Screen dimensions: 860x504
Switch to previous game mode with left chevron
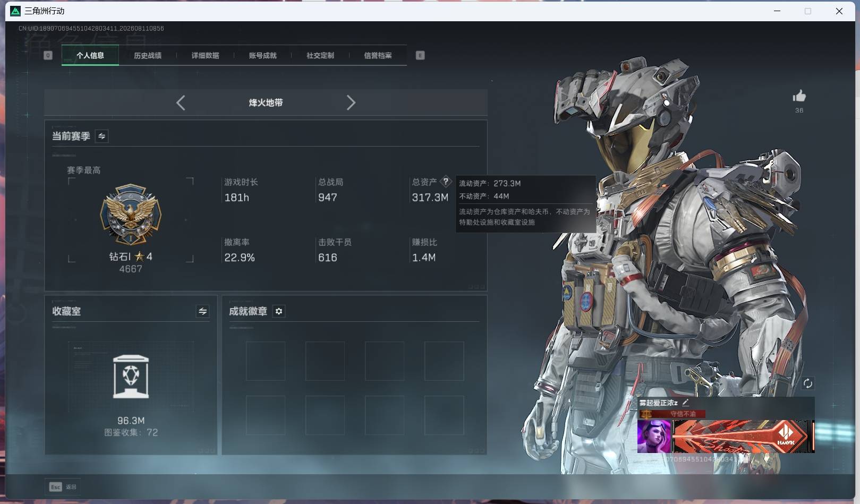pyautogui.click(x=181, y=102)
